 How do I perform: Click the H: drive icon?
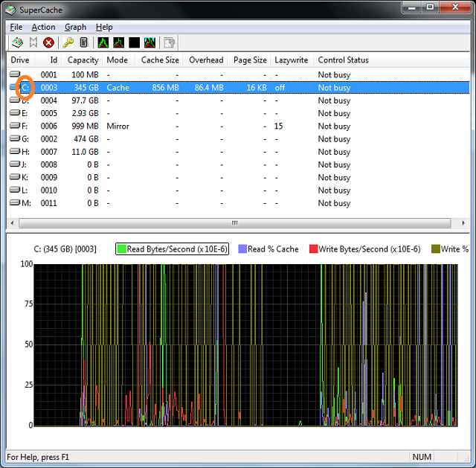(x=15, y=151)
